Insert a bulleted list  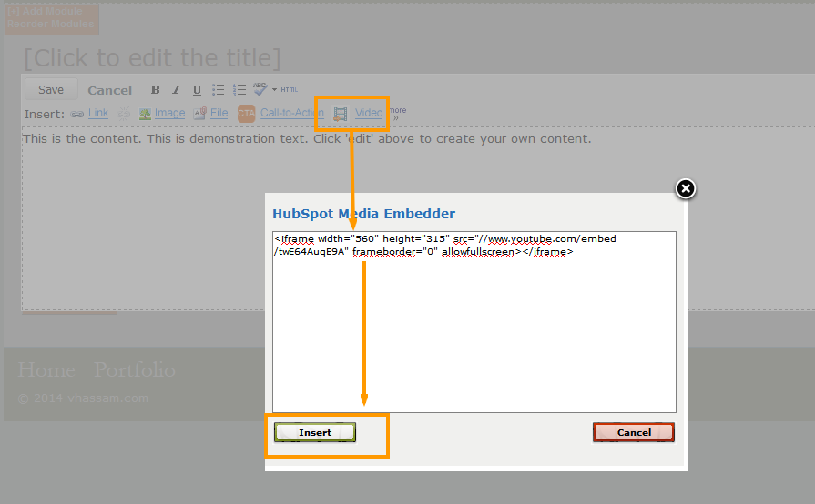point(219,90)
